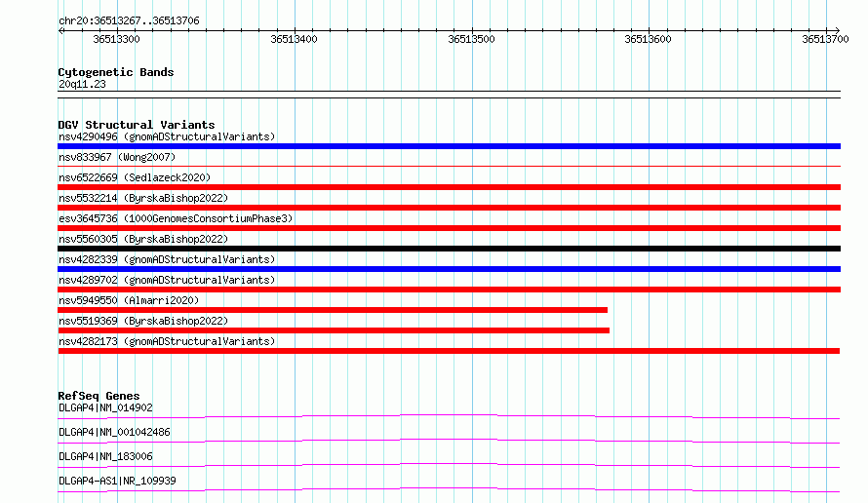The height and width of the screenshot is (503, 868).
Task: Click ruler position 36513700
Action: click(825, 39)
